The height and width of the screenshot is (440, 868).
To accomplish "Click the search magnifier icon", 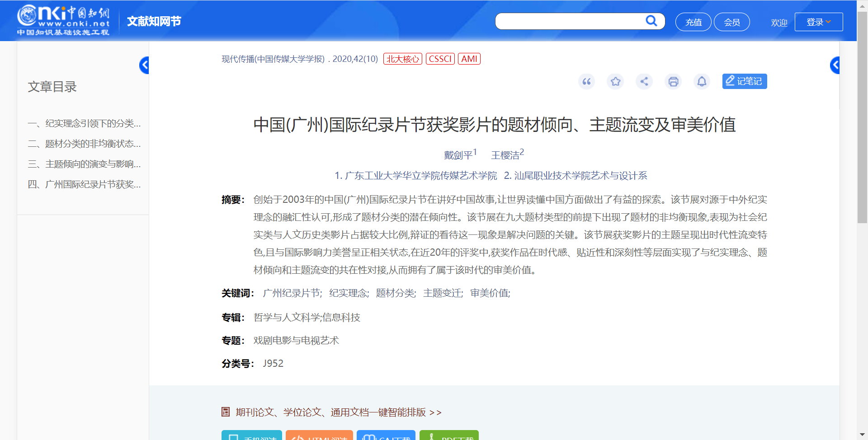I will pos(651,21).
